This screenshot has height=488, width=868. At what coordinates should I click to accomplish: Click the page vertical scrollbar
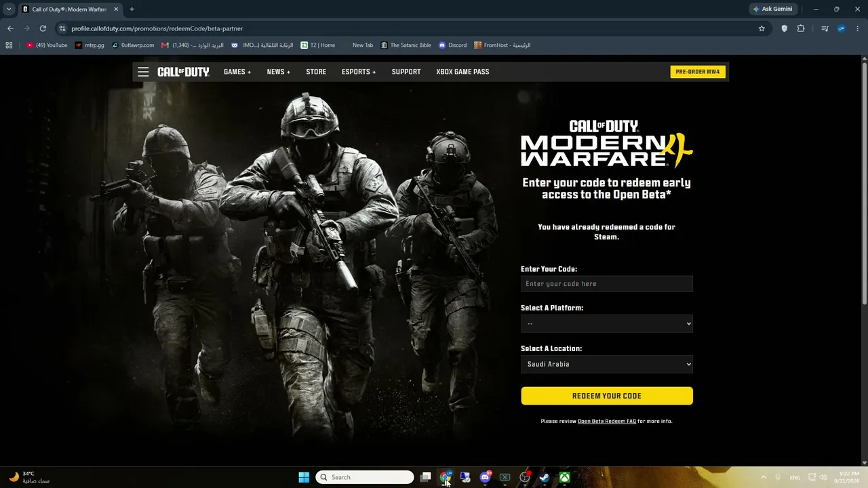864,183
